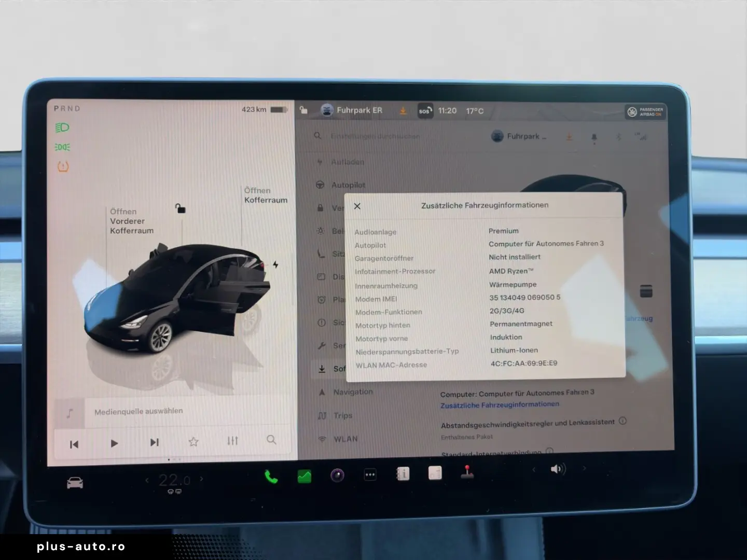
Task: Tap the battery range 423 km display
Action: point(264,109)
